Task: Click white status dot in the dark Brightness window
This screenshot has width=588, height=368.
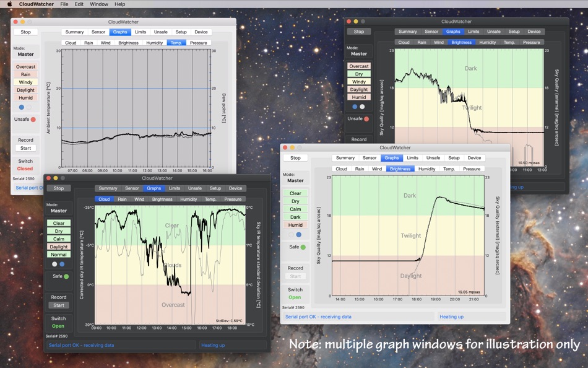Action: coord(362,107)
